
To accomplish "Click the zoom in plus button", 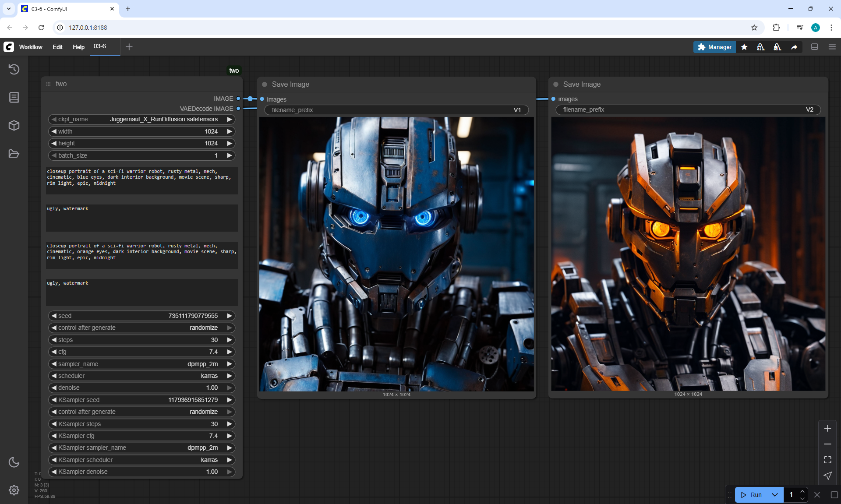I will point(827,428).
